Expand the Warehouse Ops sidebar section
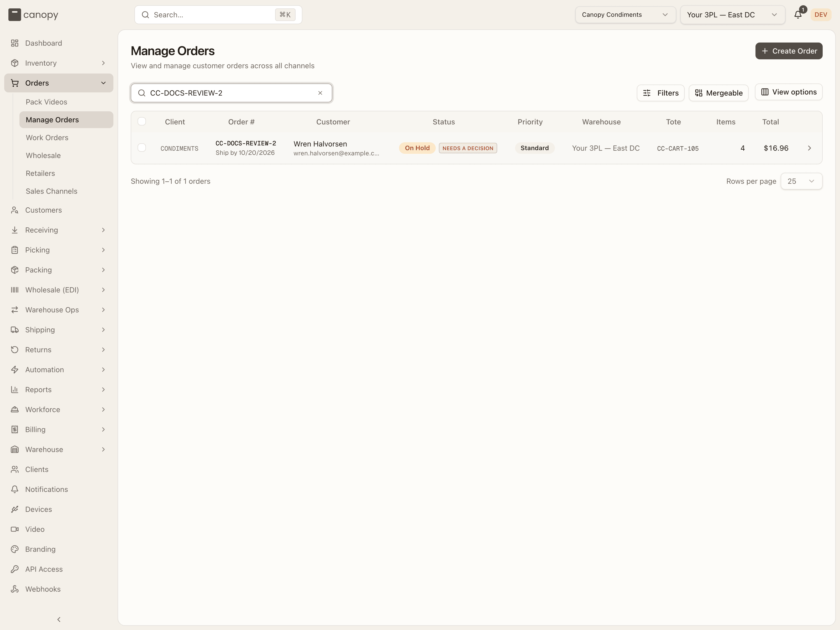 pos(59,310)
